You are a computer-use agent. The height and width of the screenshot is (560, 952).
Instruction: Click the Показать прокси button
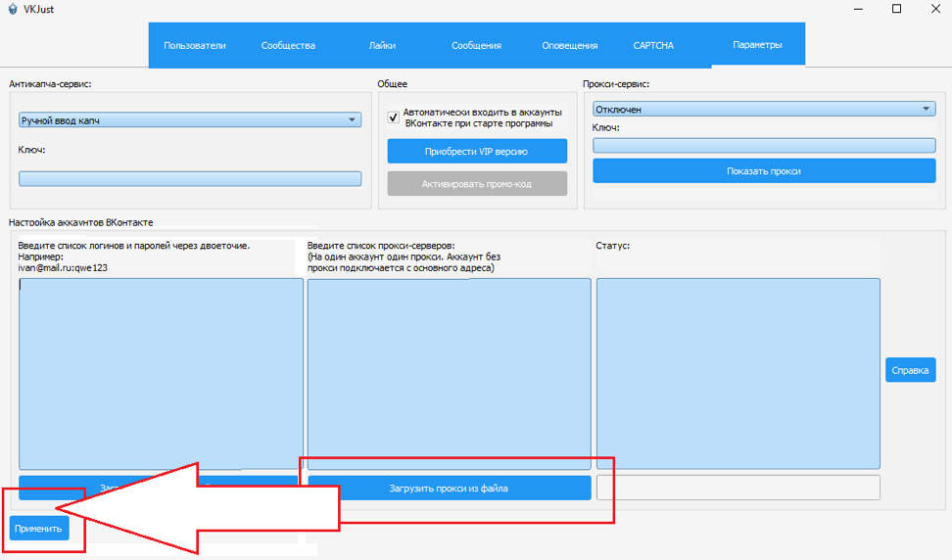tap(764, 171)
